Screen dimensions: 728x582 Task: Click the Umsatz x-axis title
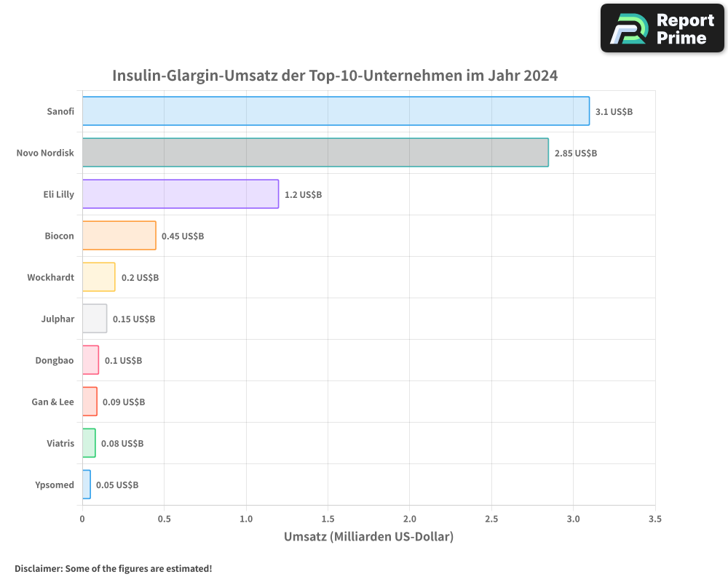[369, 536]
